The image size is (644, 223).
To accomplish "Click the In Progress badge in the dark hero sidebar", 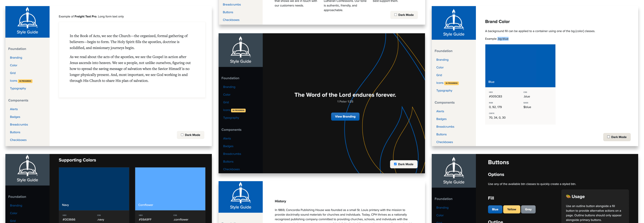I will [238, 110].
